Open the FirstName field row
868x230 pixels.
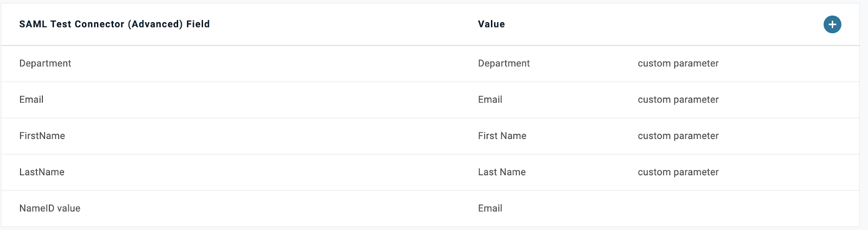(430, 136)
